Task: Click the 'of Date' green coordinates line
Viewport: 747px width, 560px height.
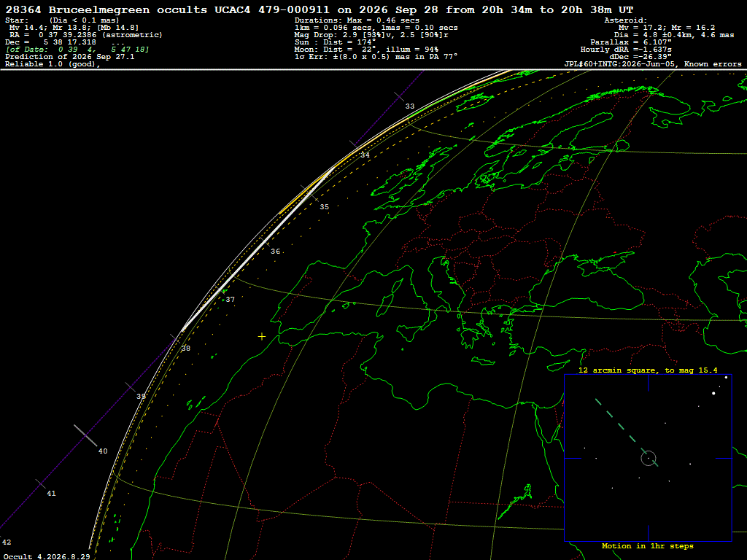Action: [x=77, y=50]
